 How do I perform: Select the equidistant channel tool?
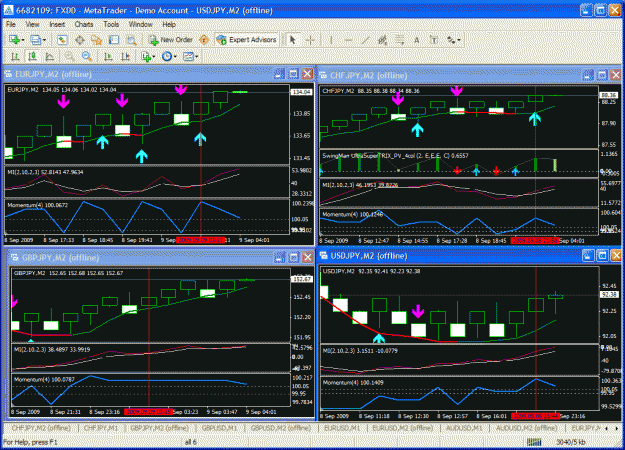pyautogui.click(x=383, y=40)
